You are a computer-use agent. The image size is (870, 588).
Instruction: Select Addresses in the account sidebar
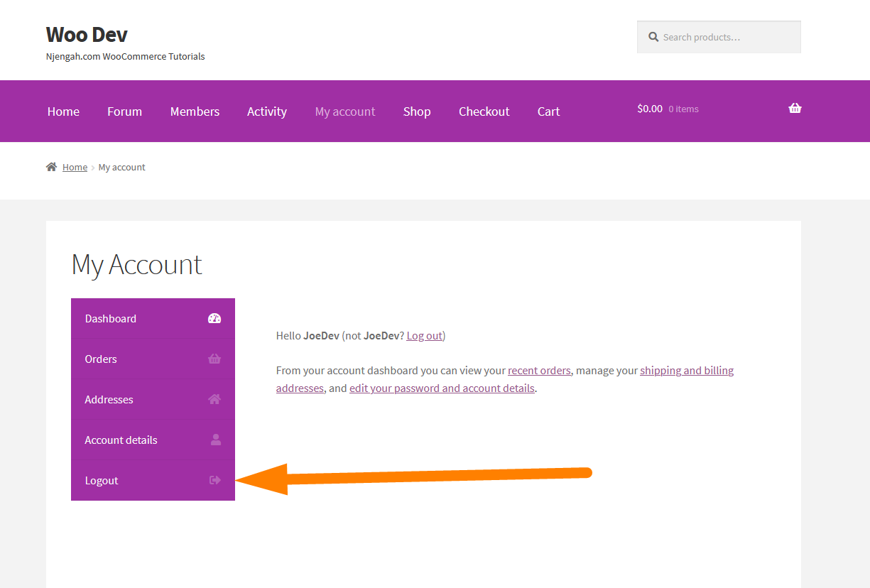pos(153,399)
